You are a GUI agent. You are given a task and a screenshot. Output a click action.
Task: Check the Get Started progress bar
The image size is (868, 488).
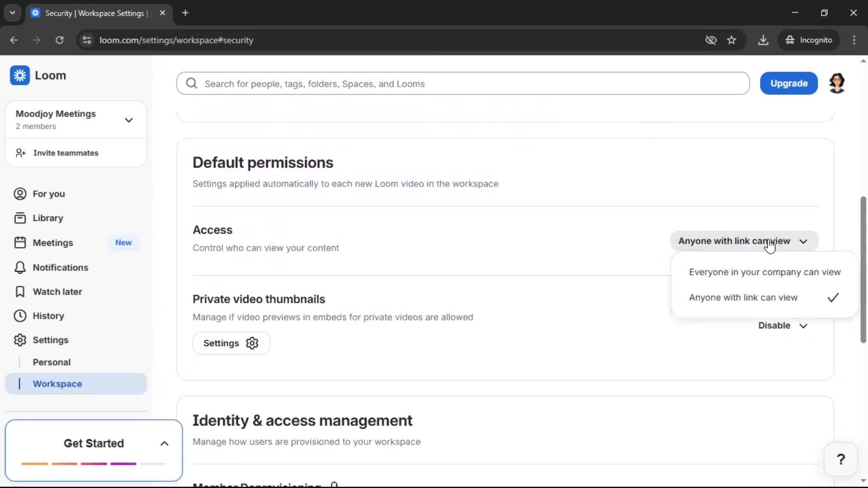pos(94,464)
